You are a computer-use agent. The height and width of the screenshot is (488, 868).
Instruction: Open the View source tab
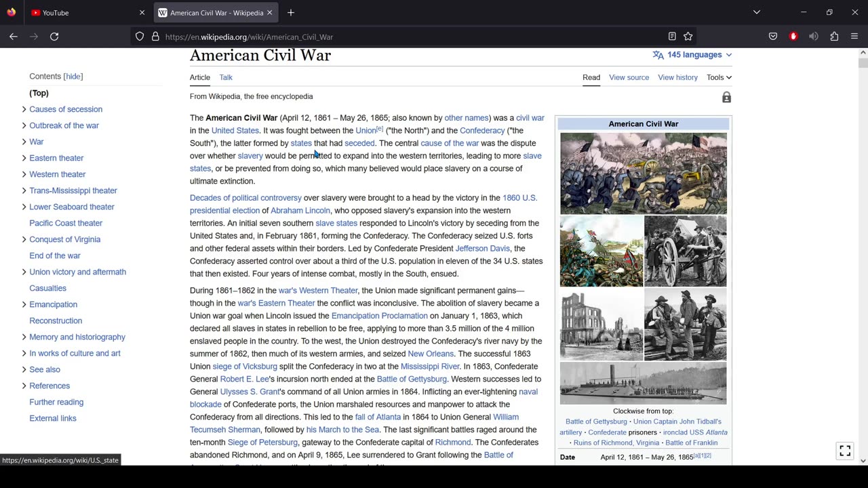[629, 77]
